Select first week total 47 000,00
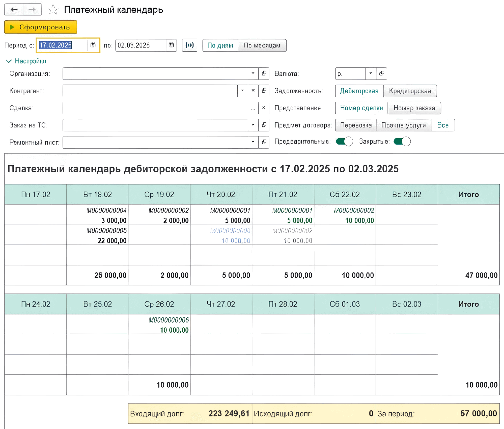504x429 pixels. tap(481, 275)
